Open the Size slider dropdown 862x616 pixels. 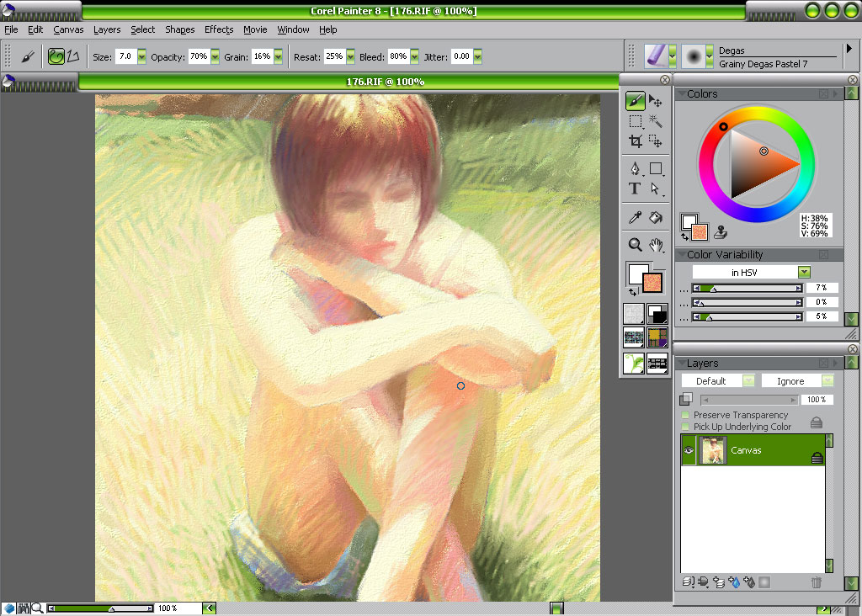click(141, 56)
